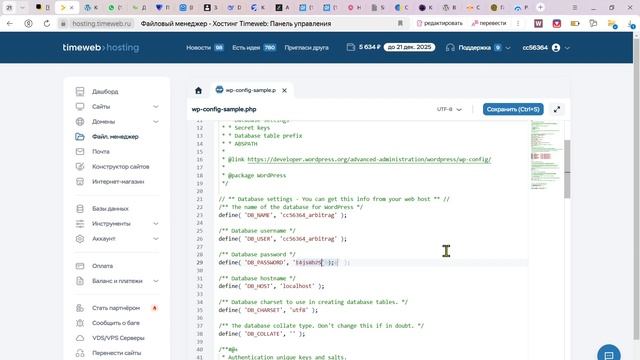Click the developer.wordpress.org link in code
The width and height of the screenshot is (640, 360).
(x=369, y=160)
